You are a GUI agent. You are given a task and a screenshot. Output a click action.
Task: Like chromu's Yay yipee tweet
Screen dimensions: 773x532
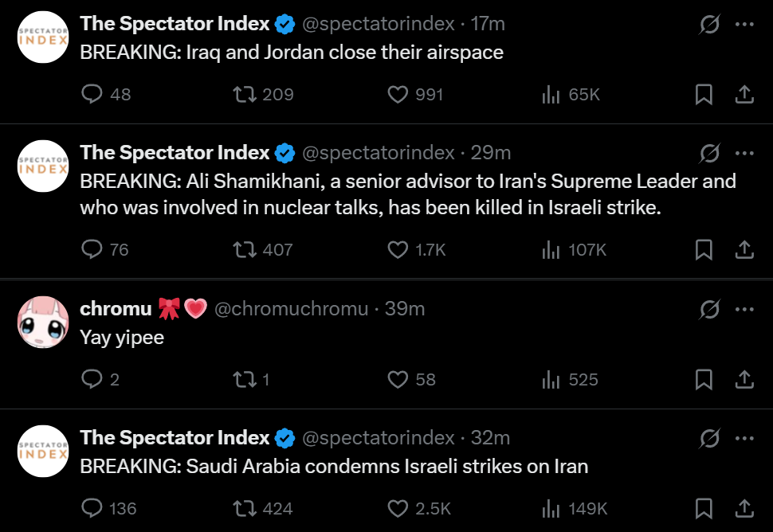pyautogui.click(x=398, y=380)
